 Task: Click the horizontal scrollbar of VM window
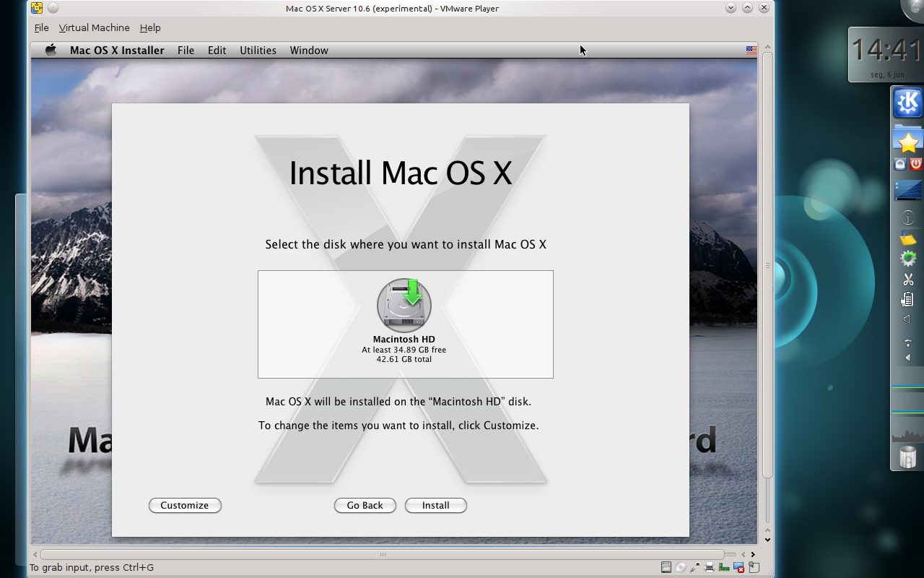point(383,554)
